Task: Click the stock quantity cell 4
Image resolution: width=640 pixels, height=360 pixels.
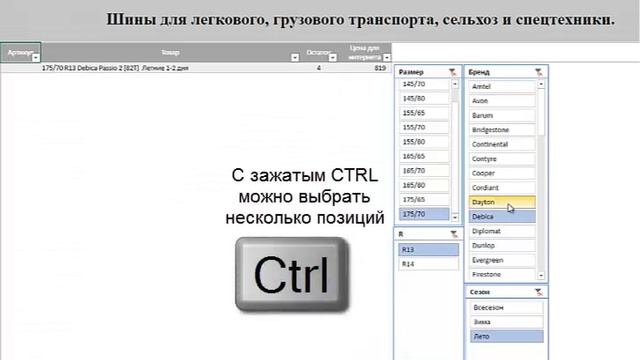Action: [318, 68]
